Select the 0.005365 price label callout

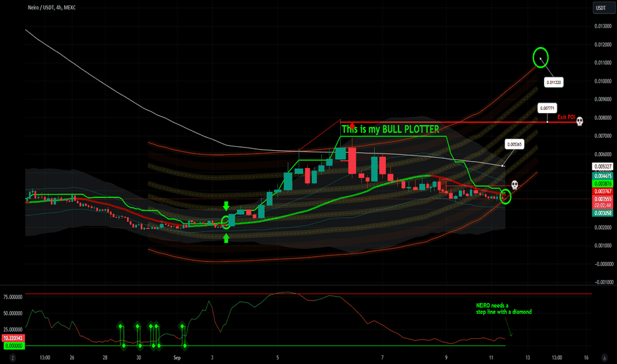(x=514, y=144)
